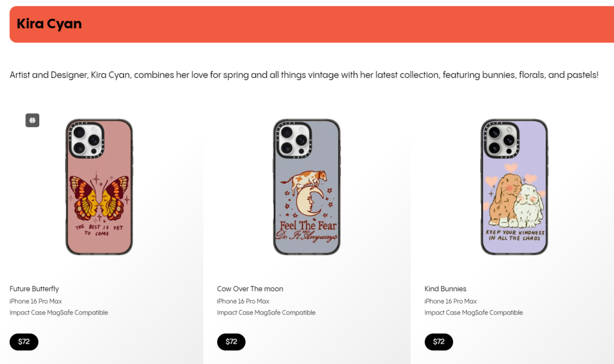
Task: Open the Future Butterfly case image
Action: pos(99,187)
